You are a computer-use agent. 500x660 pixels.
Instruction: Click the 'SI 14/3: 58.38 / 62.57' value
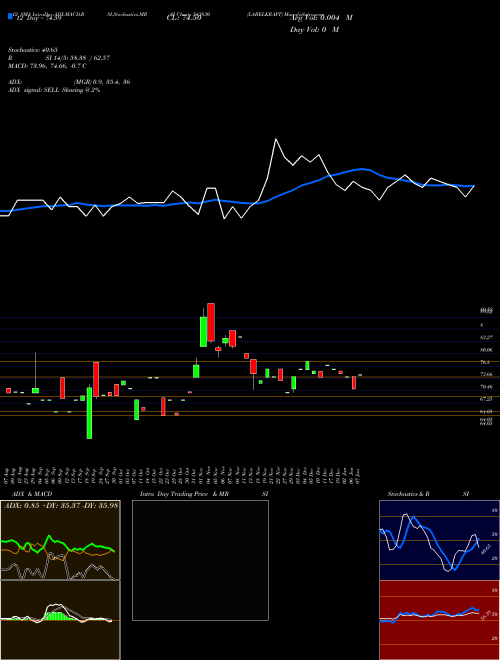[x=78, y=58]
